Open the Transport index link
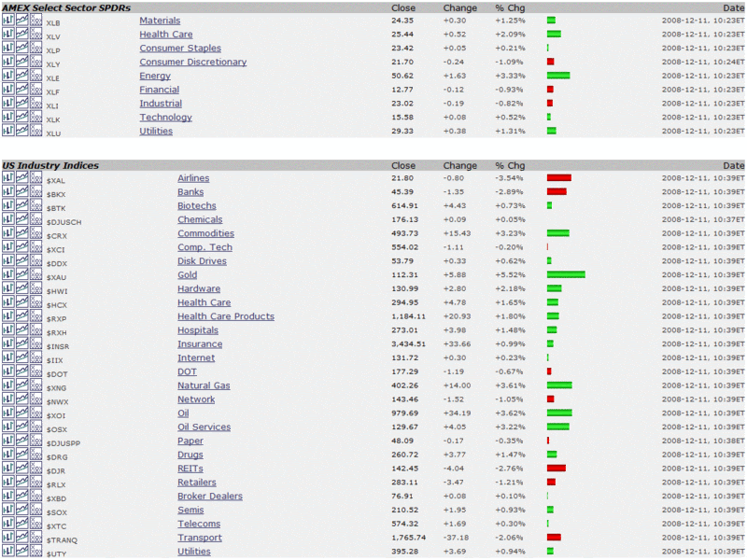 200,538
